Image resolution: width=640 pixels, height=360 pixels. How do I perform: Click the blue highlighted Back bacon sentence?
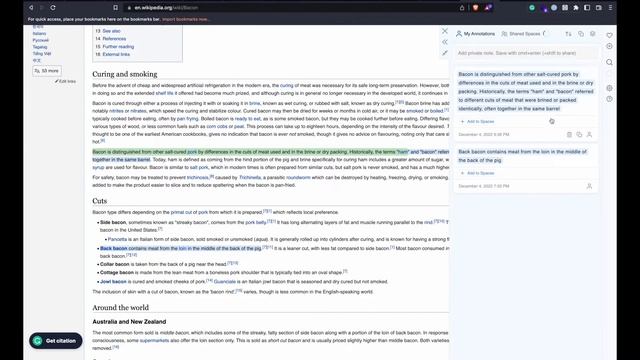pos(180,248)
